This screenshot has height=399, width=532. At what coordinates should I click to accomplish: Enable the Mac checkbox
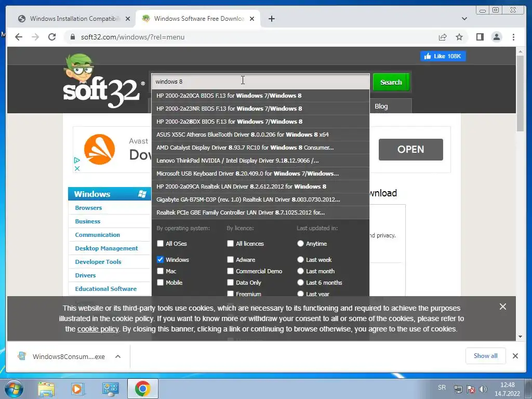click(x=160, y=271)
